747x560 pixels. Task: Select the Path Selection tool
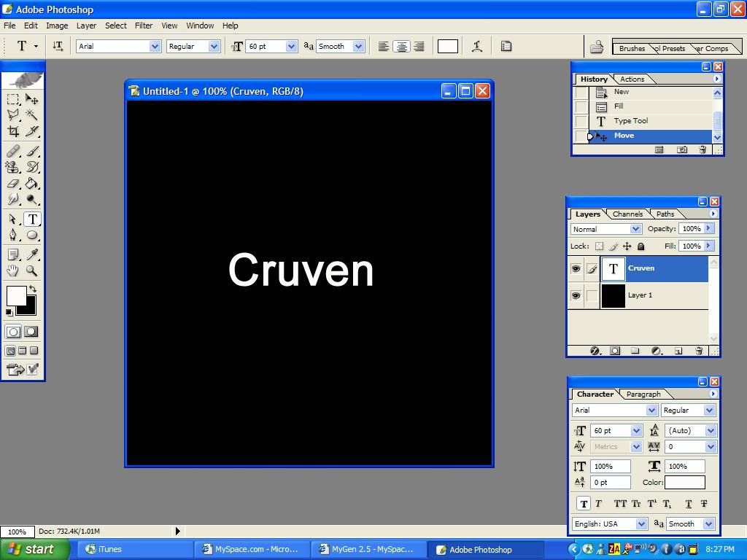coord(13,219)
